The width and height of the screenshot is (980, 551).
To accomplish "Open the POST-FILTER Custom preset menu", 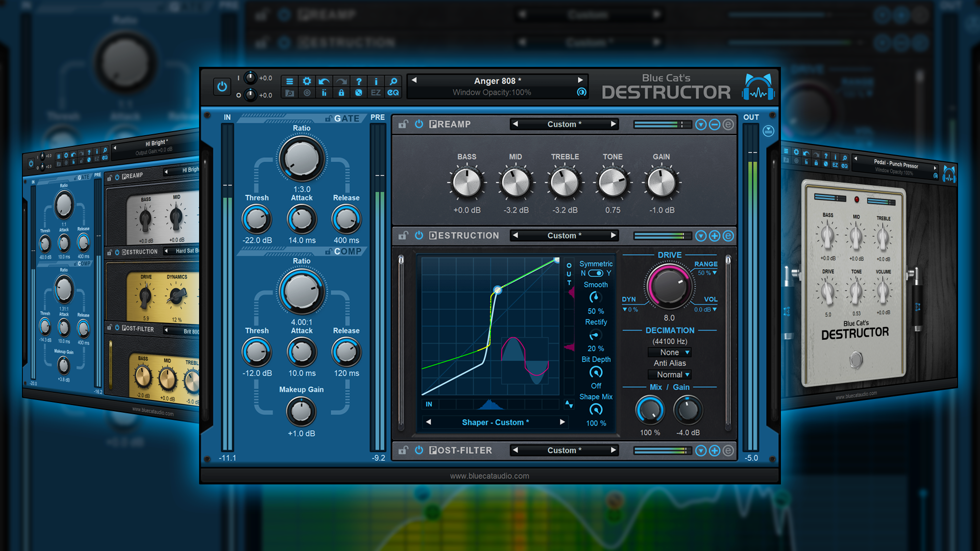I will [563, 450].
